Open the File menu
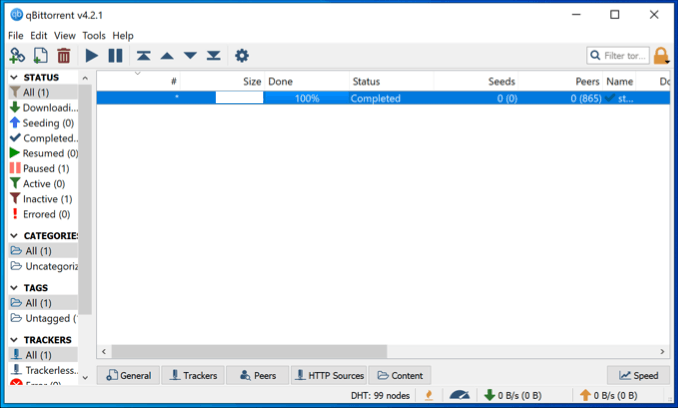The image size is (678, 408). coord(16,36)
